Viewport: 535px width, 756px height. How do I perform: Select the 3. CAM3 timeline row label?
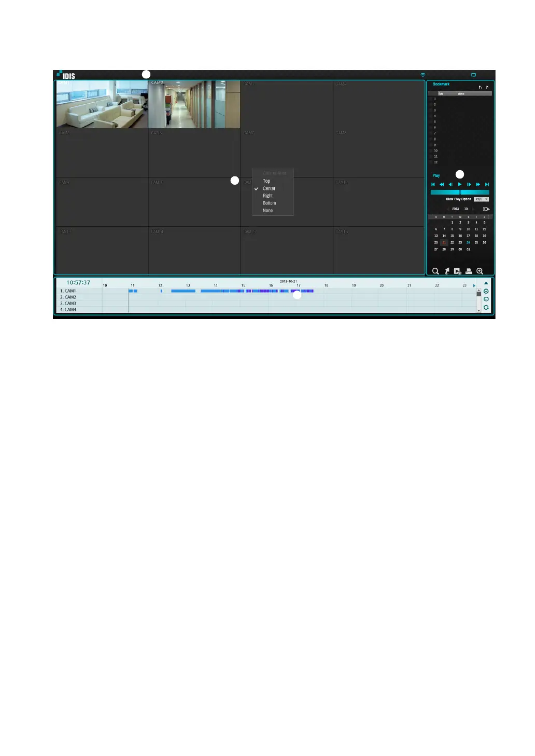coord(68,304)
